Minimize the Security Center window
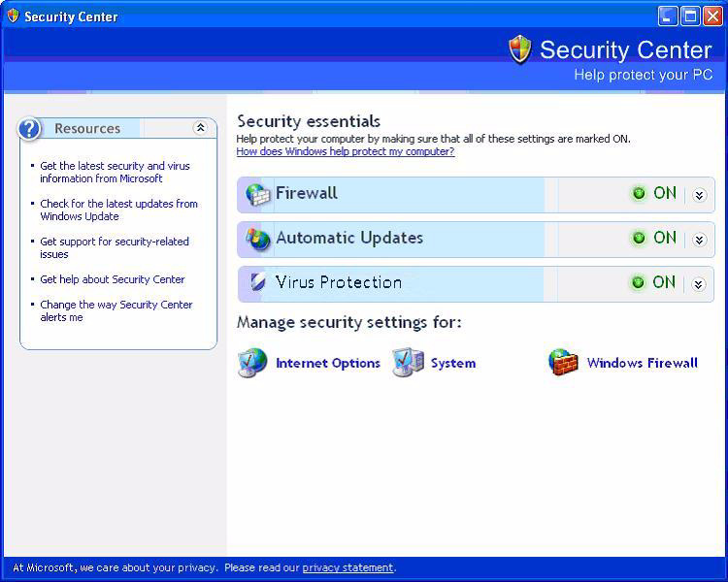 [x=668, y=16]
